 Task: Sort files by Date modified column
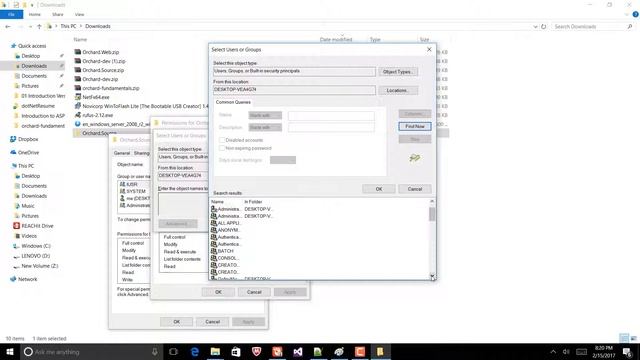(x=336, y=40)
